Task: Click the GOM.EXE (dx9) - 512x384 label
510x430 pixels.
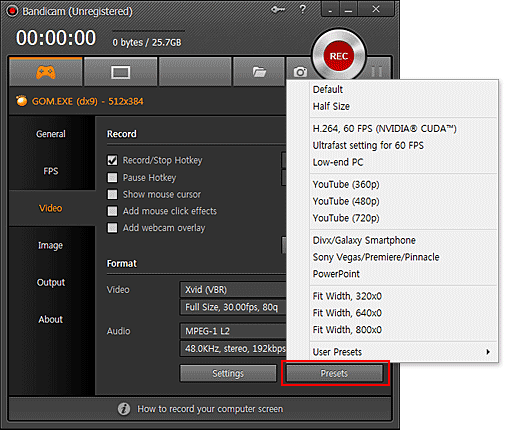Action: [x=88, y=101]
